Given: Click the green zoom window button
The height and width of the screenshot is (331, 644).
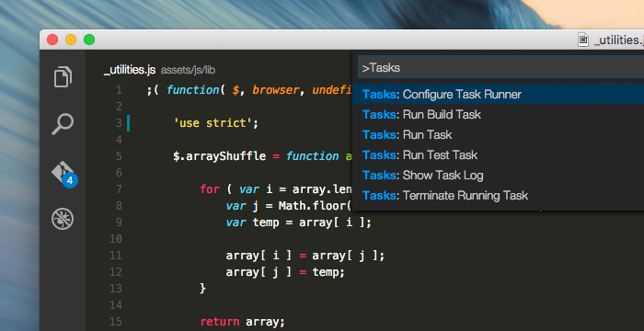Looking at the screenshot, I should (89, 40).
